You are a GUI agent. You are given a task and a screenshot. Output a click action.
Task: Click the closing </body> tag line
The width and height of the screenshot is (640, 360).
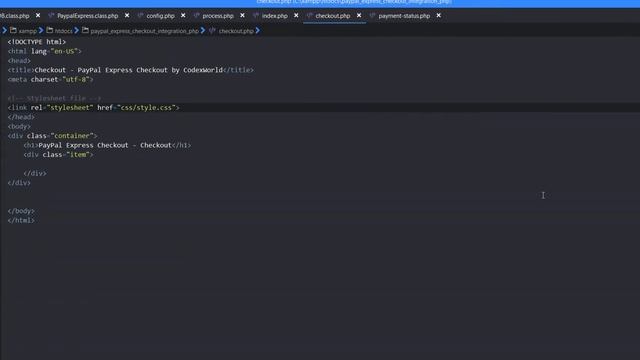click(21, 211)
